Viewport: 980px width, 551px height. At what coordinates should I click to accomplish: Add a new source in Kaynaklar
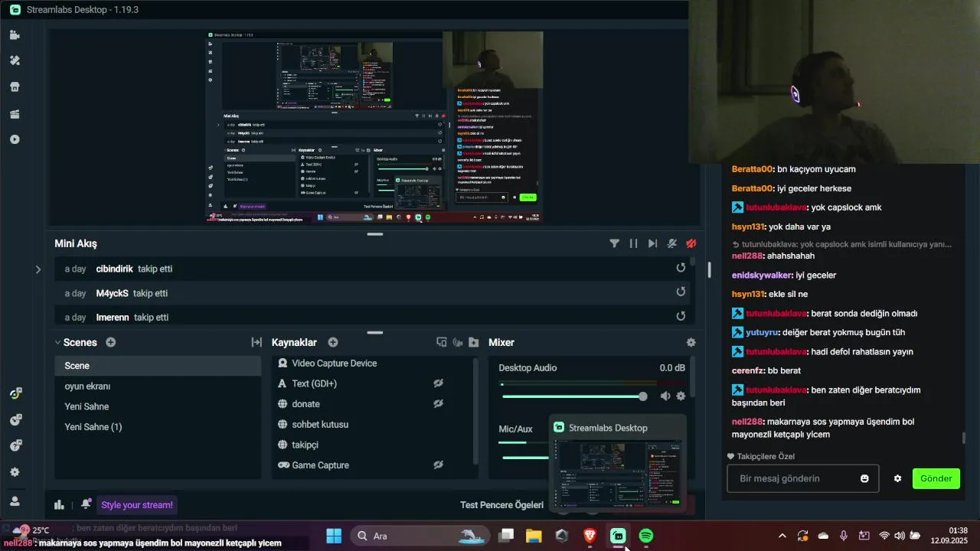(333, 342)
